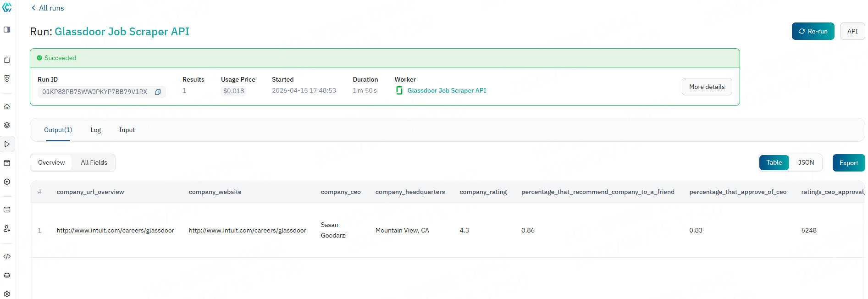
Task: Open the settings gear in sidebar
Action: pyautogui.click(x=7, y=294)
